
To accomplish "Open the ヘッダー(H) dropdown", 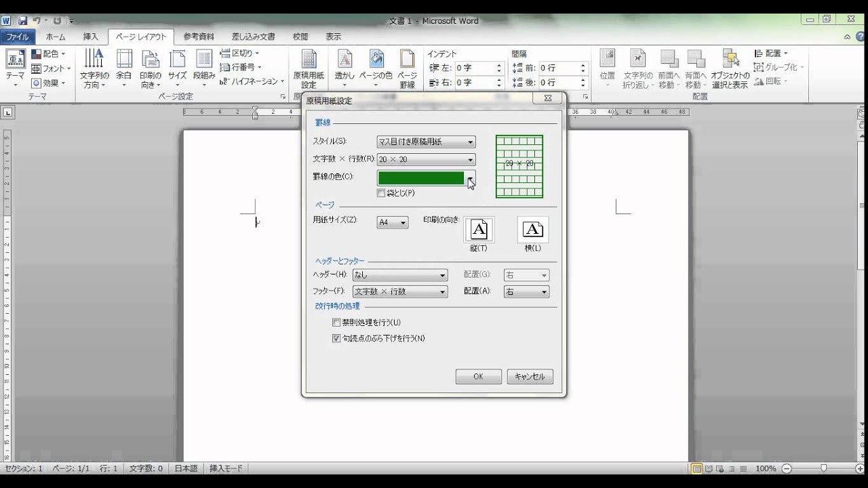I will click(x=400, y=275).
